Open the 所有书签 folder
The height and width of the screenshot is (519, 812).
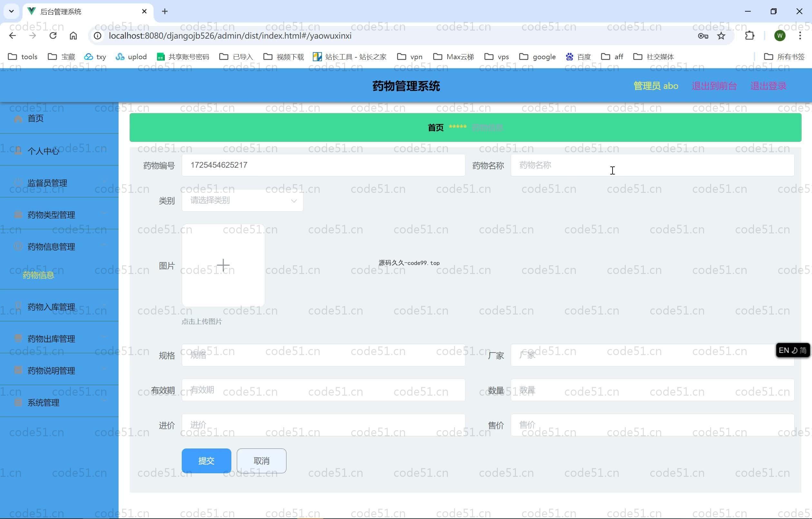pyautogui.click(x=784, y=57)
